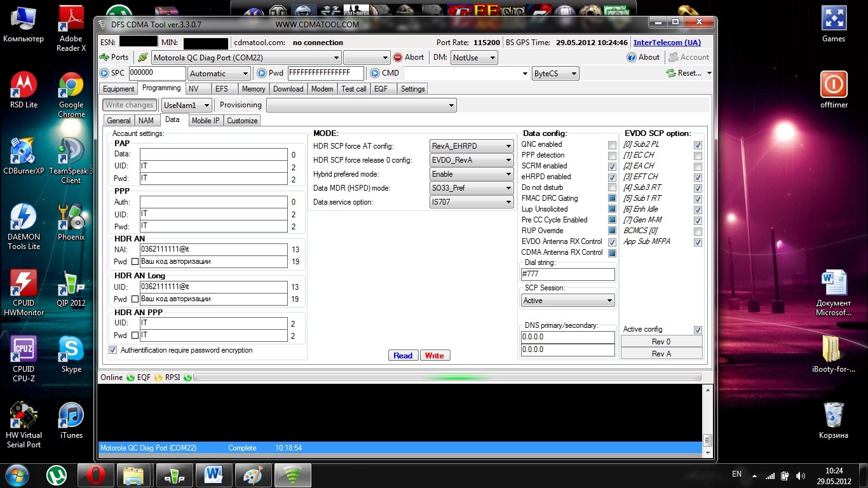Click the blue send arrow next to Pwd

point(262,73)
